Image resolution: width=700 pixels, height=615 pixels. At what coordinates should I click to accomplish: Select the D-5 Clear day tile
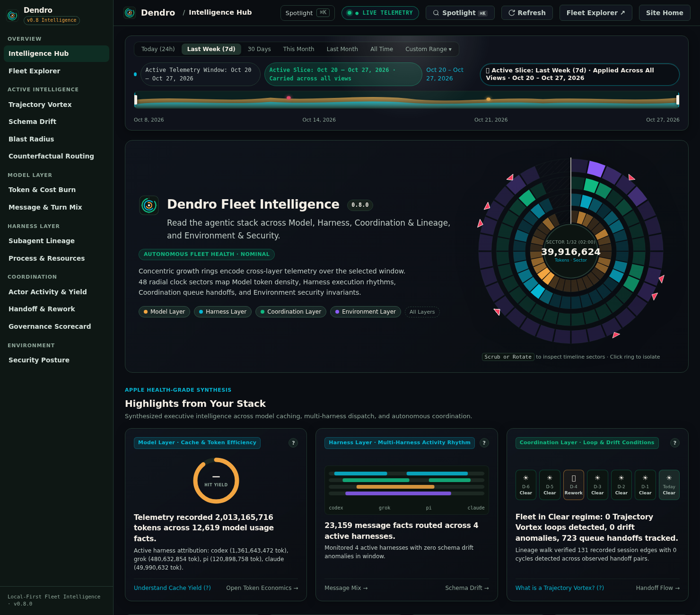tap(550, 485)
